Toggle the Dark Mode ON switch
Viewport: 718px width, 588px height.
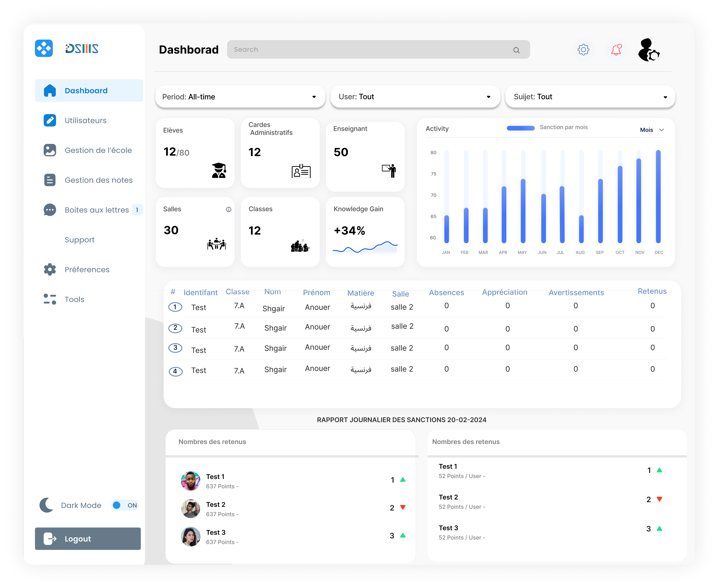125,505
